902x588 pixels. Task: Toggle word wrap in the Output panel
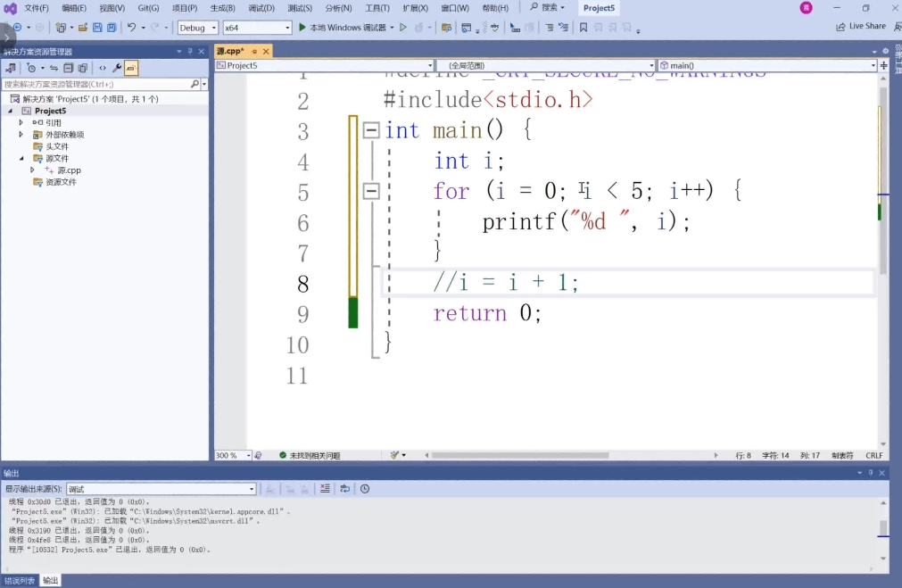tap(344, 488)
